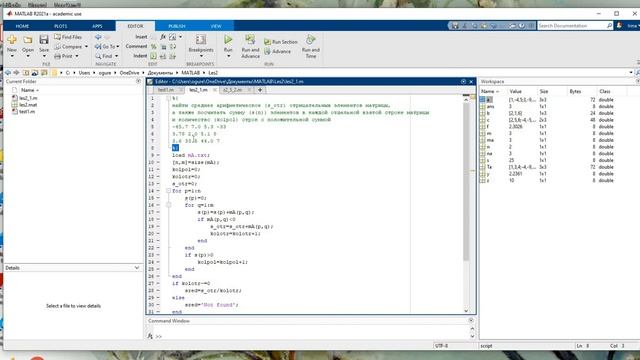
Task: Click the Run and Time icon
Action: click(311, 40)
